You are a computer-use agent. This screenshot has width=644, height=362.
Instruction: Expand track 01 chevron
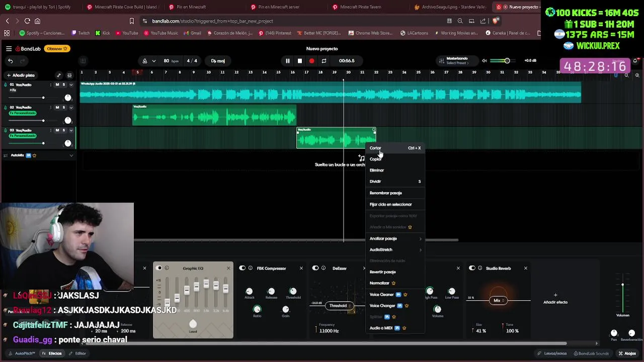click(x=70, y=84)
